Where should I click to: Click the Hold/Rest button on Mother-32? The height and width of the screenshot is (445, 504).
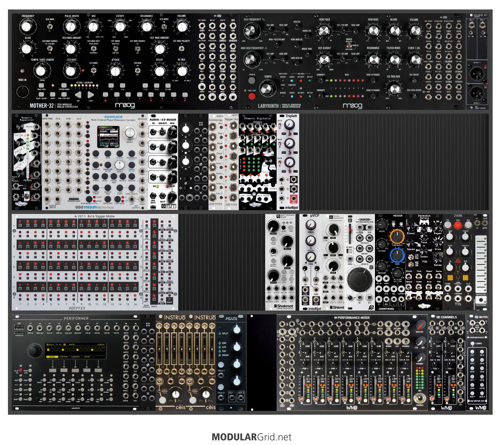pos(41,86)
